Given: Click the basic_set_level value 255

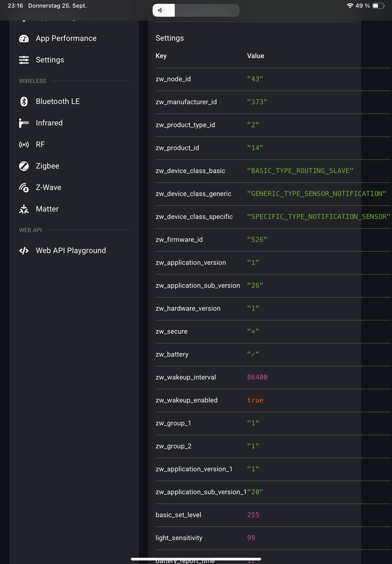Looking at the screenshot, I should coord(253,515).
